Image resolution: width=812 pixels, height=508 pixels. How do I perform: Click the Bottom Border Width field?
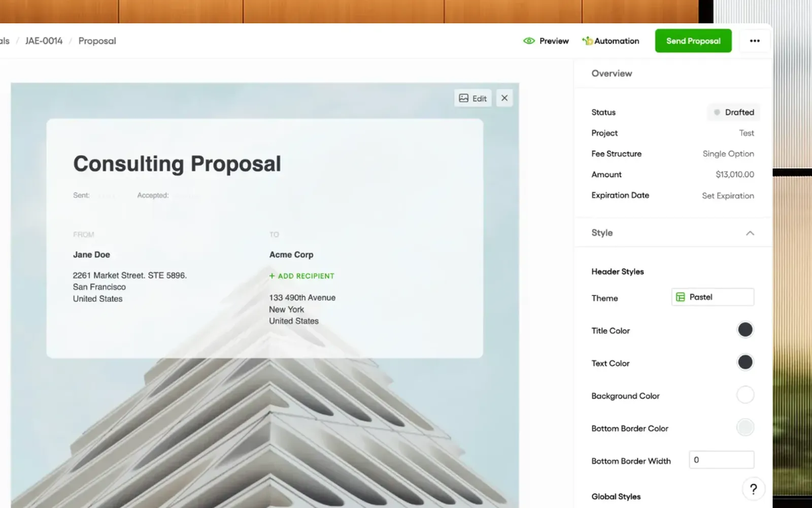point(721,460)
